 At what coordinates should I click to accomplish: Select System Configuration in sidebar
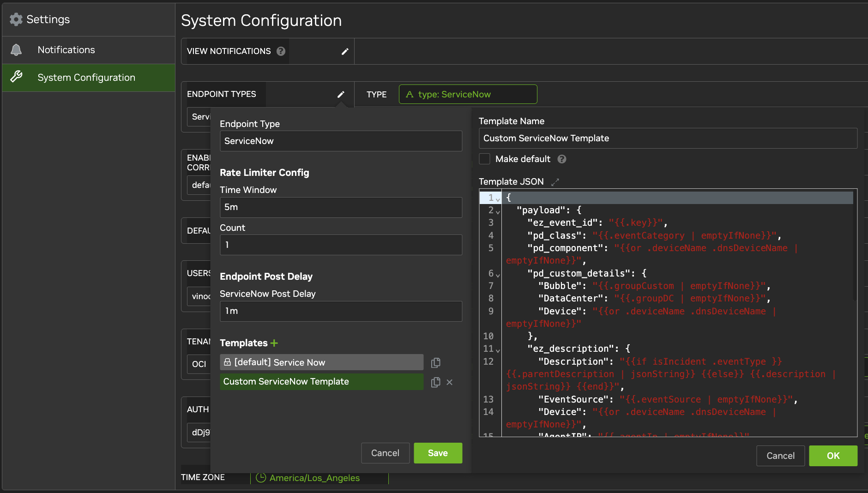[89, 78]
